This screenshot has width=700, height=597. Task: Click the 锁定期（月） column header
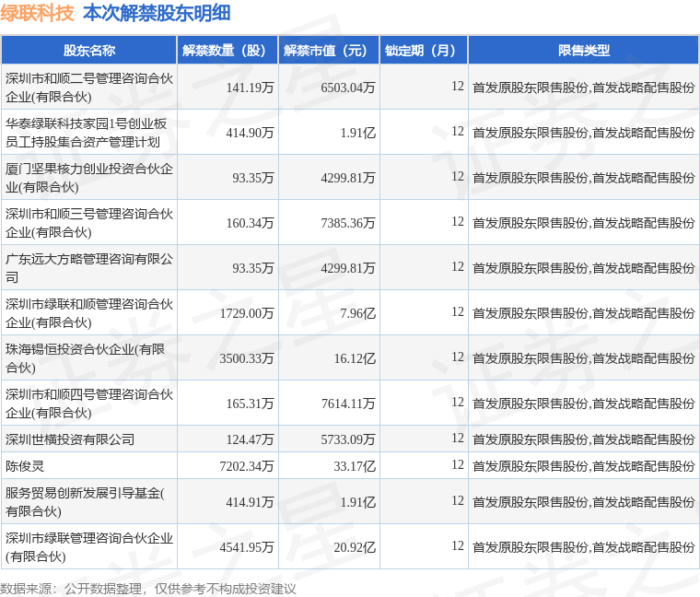pos(424,51)
